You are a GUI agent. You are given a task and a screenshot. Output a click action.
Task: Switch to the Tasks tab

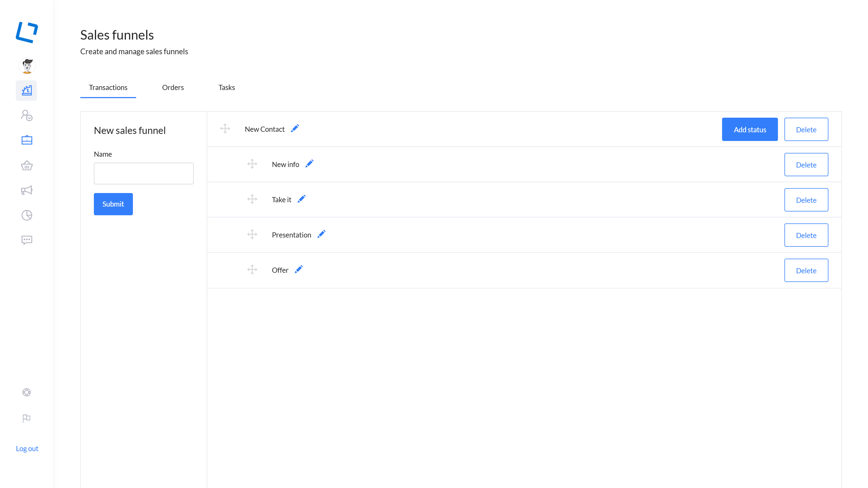pos(226,88)
